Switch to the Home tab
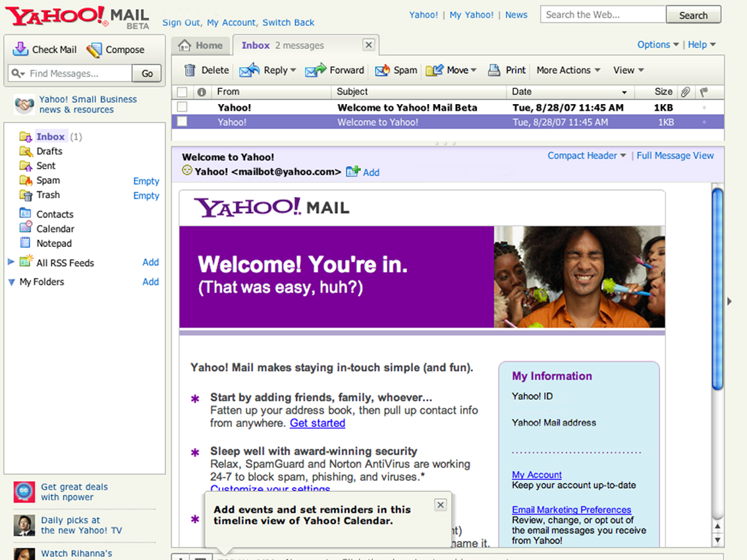The image size is (747, 560). pyautogui.click(x=201, y=45)
